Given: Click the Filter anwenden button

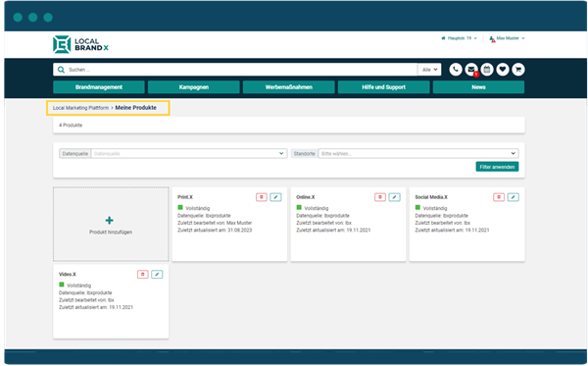Looking at the screenshot, I should (497, 167).
